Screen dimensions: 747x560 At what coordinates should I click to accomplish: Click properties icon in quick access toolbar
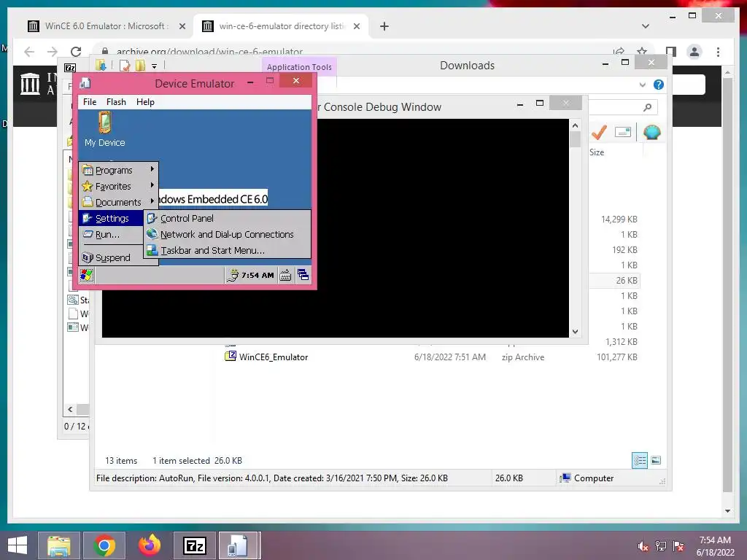tap(124, 66)
